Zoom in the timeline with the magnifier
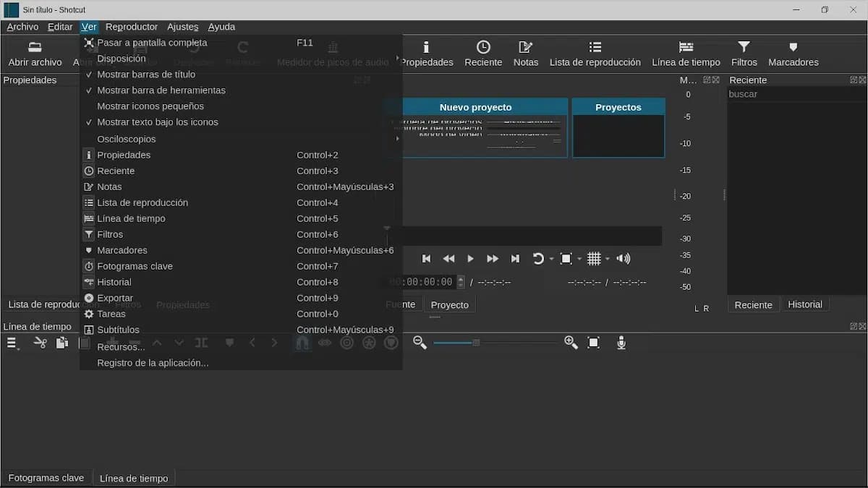 pyautogui.click(x=571, y=343)
